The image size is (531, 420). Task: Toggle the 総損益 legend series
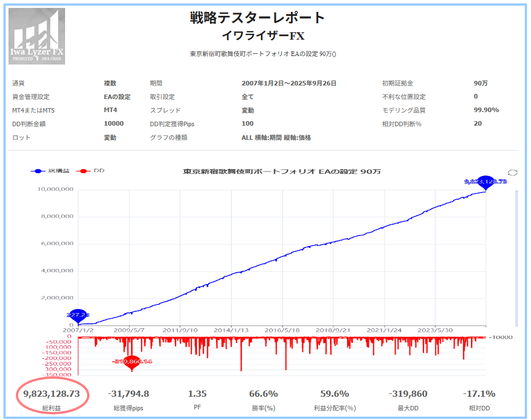[49, 170]
